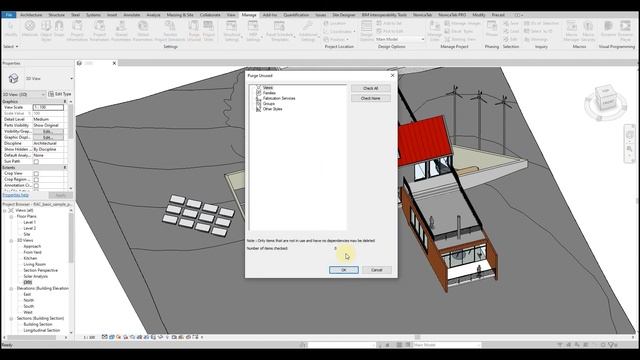
Task: Click Visibility/Graphics Edit button
Action: coord(48,131)
